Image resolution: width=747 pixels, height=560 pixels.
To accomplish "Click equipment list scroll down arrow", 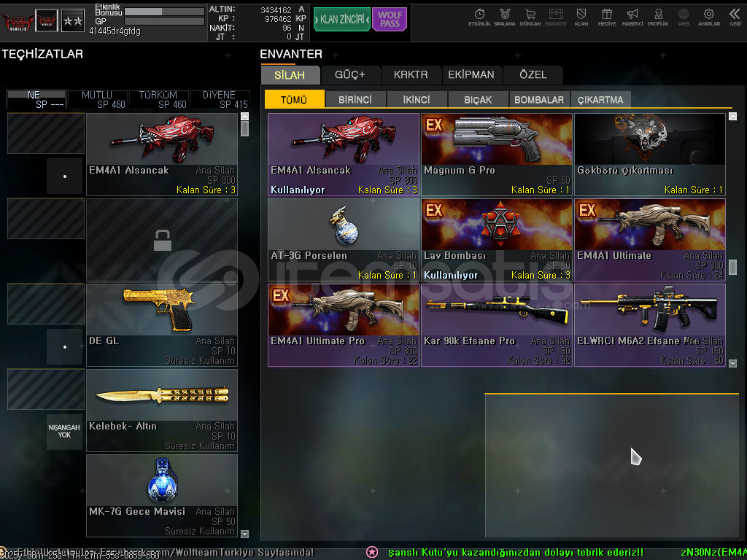I will (245, 534).
